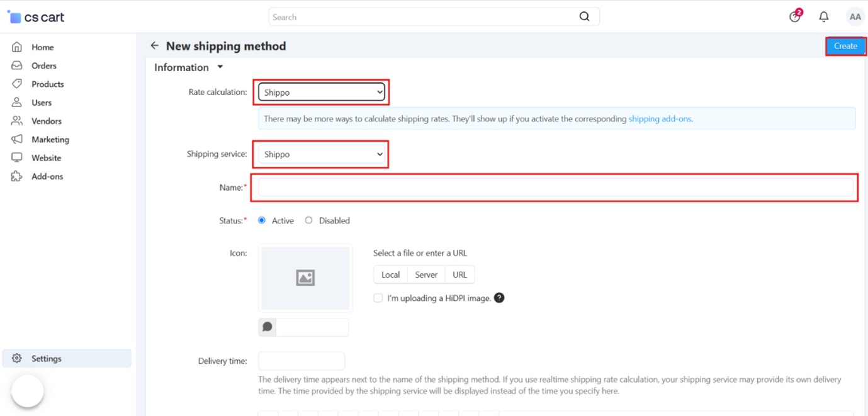Click the round floating button bottom-left
Screen dimensions: 868x416
[28, 391]
